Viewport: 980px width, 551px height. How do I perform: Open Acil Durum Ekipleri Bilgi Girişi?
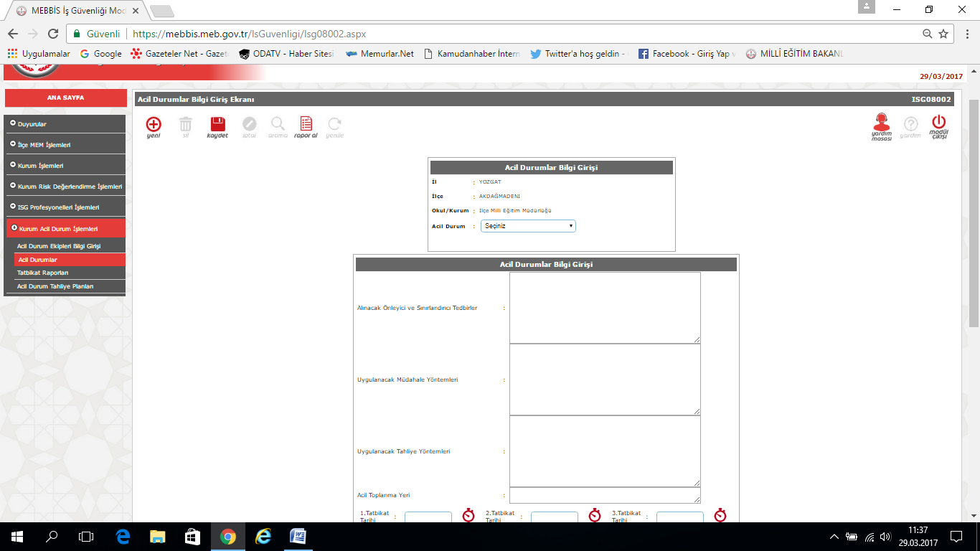point(59,246)
